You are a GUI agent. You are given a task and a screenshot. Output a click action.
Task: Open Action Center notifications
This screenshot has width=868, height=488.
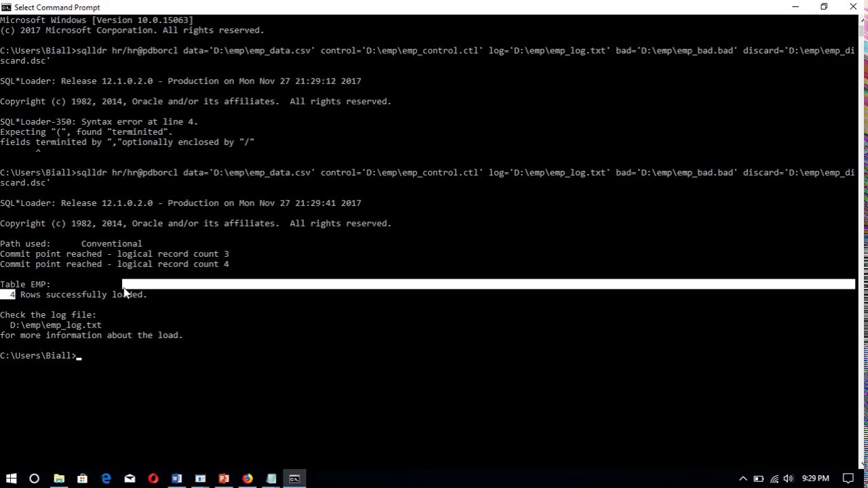tap(848, 479)
